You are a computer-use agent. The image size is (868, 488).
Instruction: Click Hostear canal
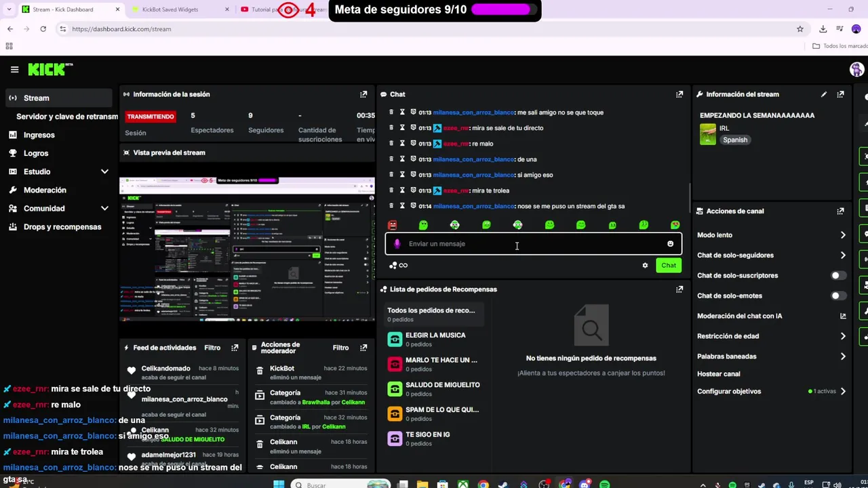(x=718, y=374)
